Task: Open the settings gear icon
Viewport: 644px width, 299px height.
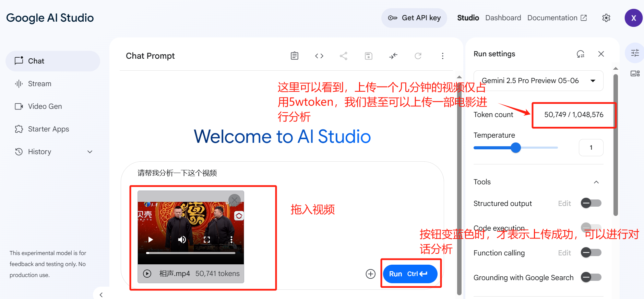Action: click(606, 18)
